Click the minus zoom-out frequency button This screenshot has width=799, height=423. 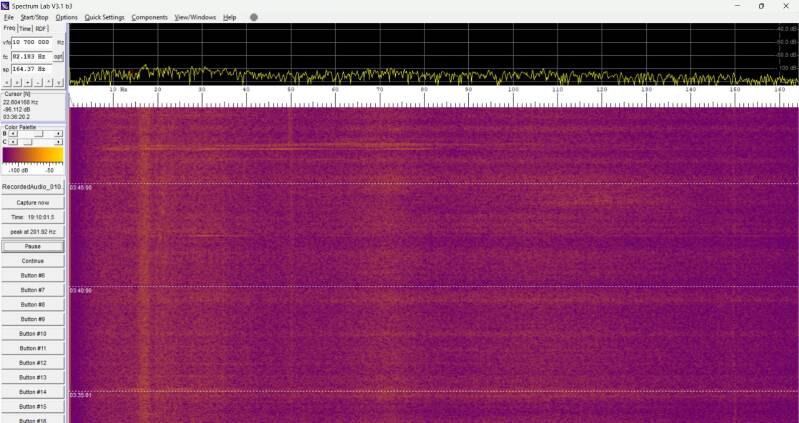(x=38, y=83)
